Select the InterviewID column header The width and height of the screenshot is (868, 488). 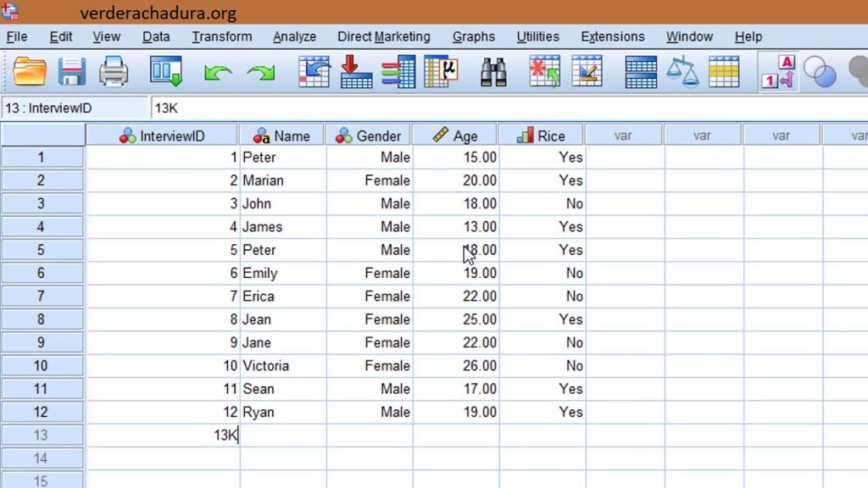162,136
